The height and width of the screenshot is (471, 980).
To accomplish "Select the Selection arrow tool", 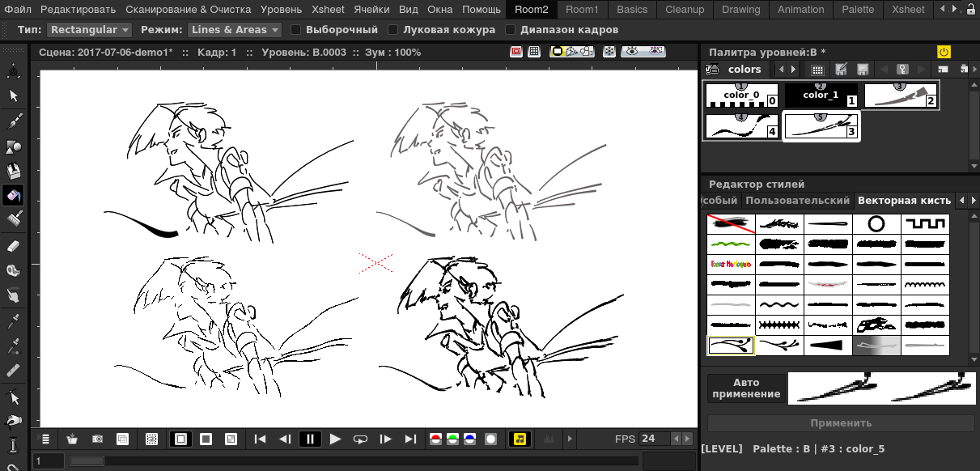I will pyautogui.click(x=13, y=96).
